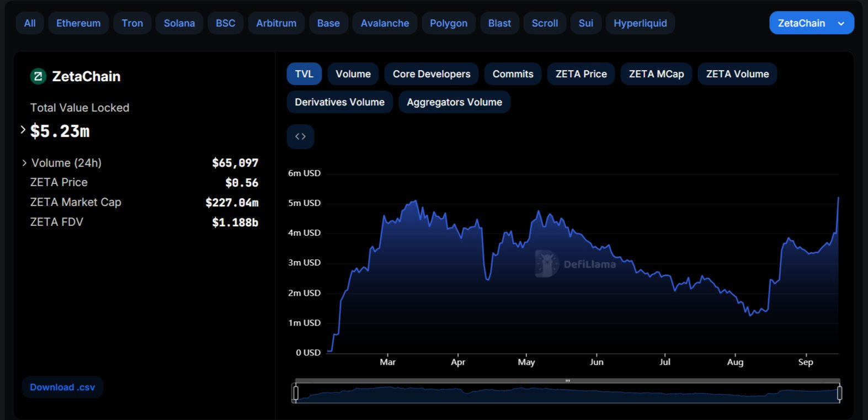Screen dimensions: 868x420
Task: Select the Tron chain filter
Action: (132, 23)
